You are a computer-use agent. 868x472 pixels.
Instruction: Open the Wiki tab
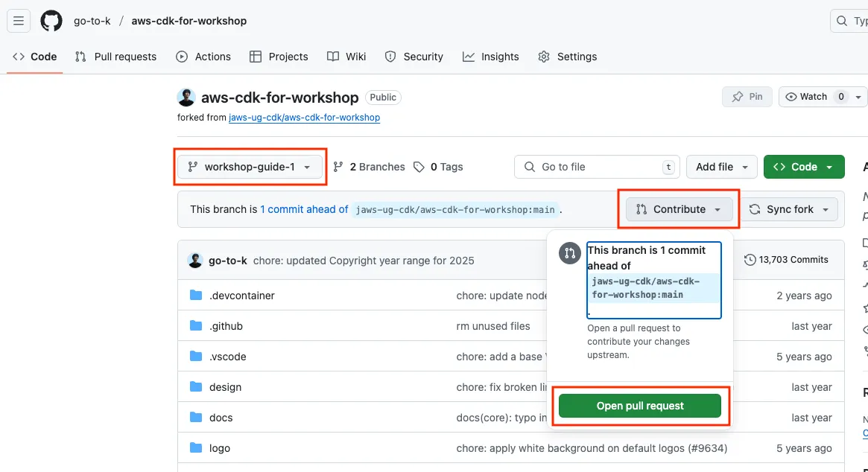point(346,57)
